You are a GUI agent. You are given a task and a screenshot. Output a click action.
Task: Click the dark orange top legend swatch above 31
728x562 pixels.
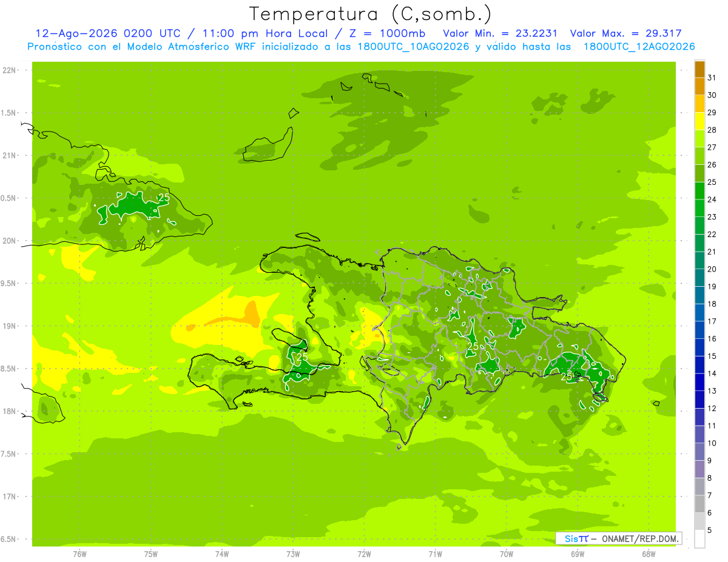pyautogui.click(x=700, y=69)
